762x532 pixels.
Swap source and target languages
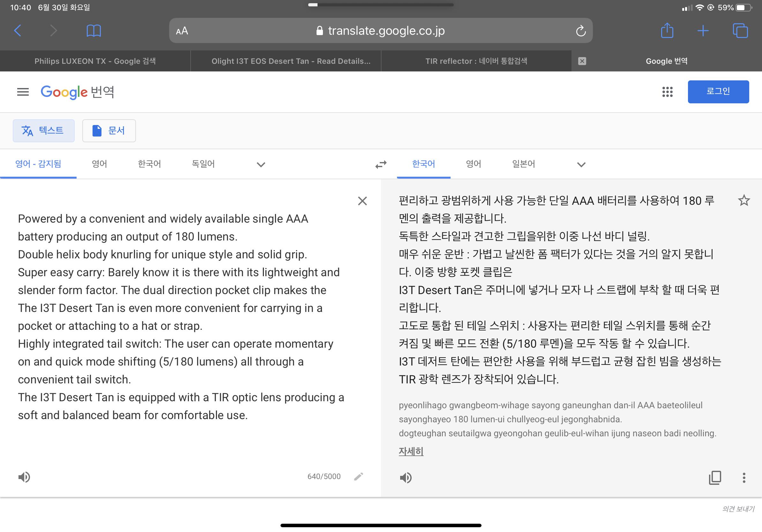pos(381,164)
